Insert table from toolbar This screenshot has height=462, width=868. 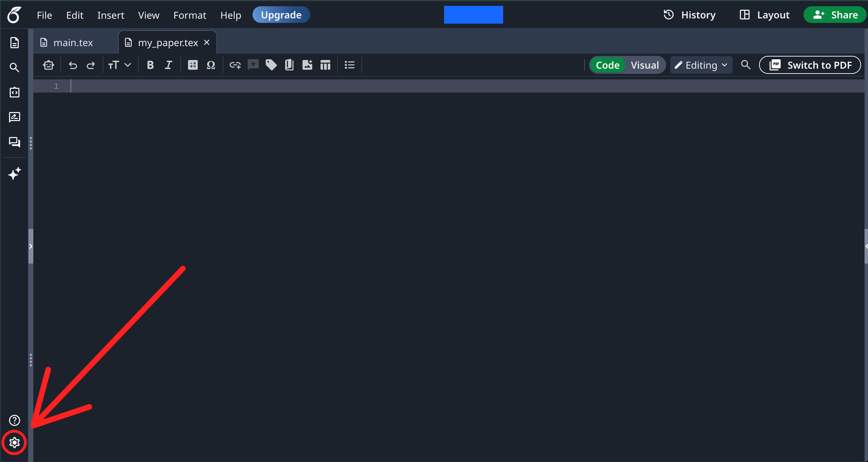pyautogui.click(x=325, y=65)
